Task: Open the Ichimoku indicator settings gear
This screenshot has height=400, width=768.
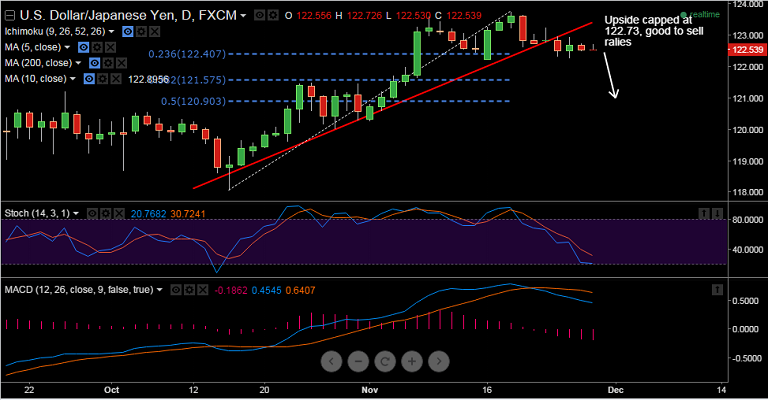Action: [x=141, y=32]
